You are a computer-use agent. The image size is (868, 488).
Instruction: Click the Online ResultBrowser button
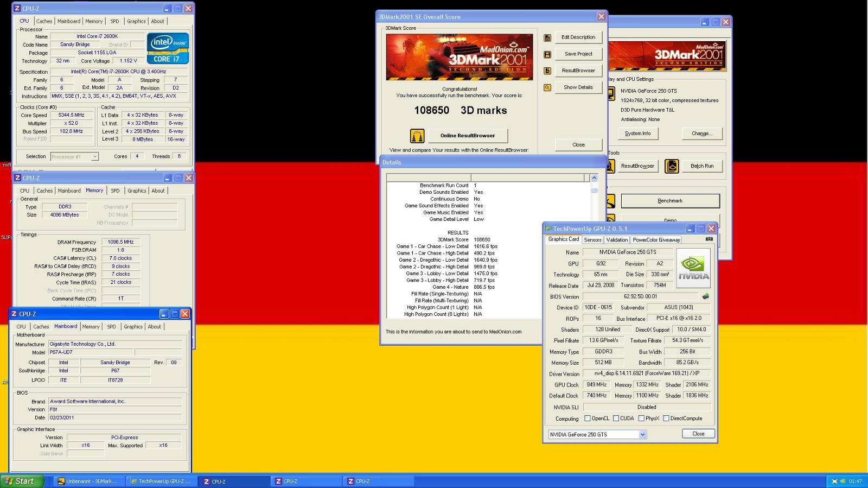tap(468, 136)
